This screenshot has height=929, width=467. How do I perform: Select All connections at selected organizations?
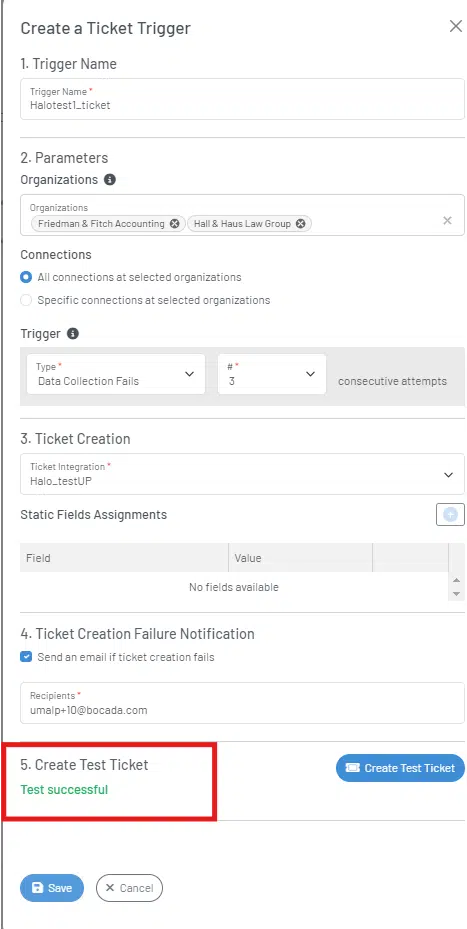pyautogui.click(x=25, y=277)
